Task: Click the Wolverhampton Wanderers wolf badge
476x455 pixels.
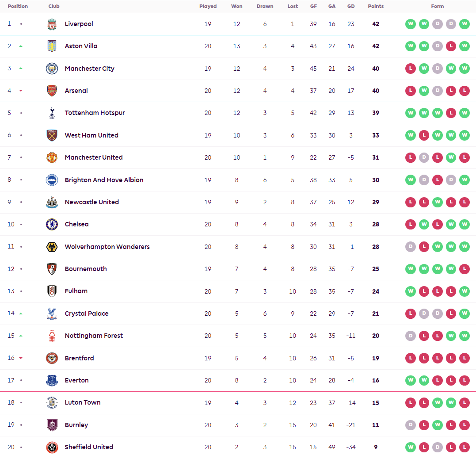Action: 52,247
